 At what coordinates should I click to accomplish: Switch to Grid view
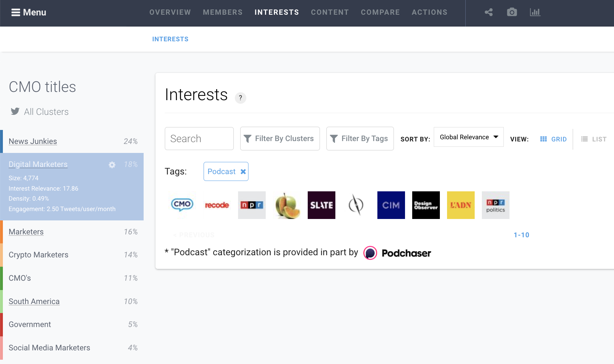click(553, 139)
